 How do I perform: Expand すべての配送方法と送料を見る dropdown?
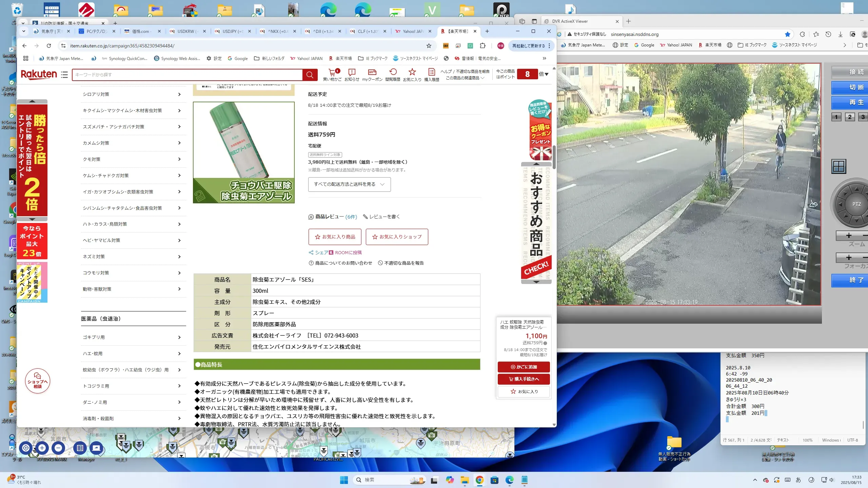click(349, 184)
